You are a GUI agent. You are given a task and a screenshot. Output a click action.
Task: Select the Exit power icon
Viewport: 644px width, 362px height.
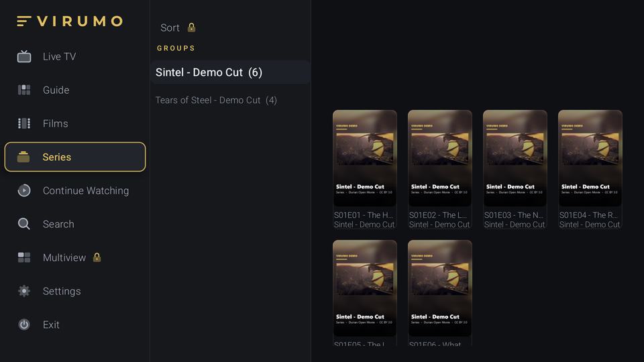click(24, 324)
